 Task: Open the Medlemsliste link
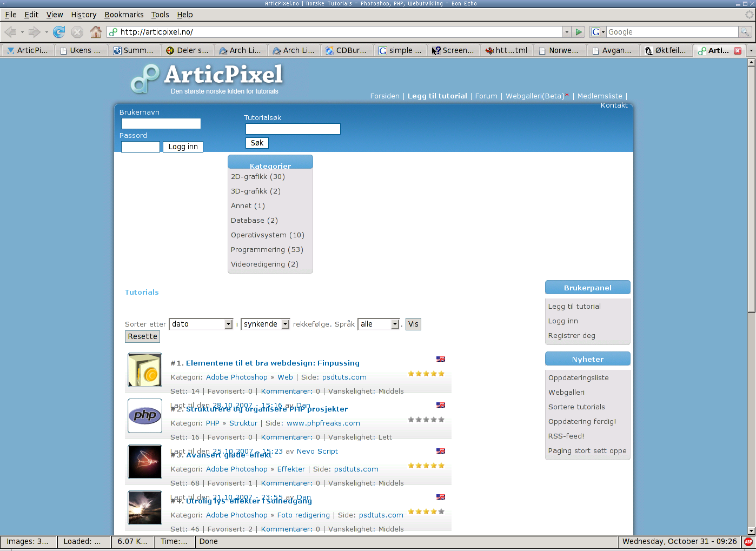click(x=600, y=96)
